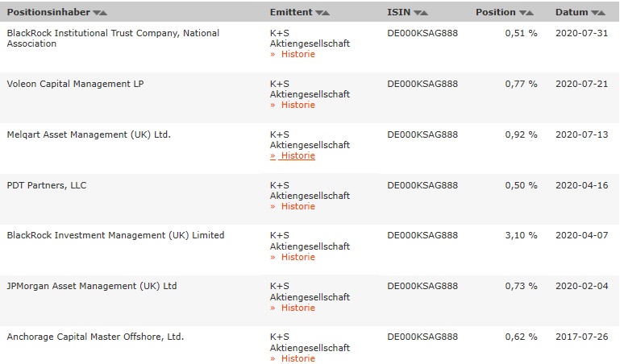Screen dimensions: 620x364
Task: View Historie for BlackRock Investment Management (UK)
Action: pyautogui.click(x=298, y=257)
